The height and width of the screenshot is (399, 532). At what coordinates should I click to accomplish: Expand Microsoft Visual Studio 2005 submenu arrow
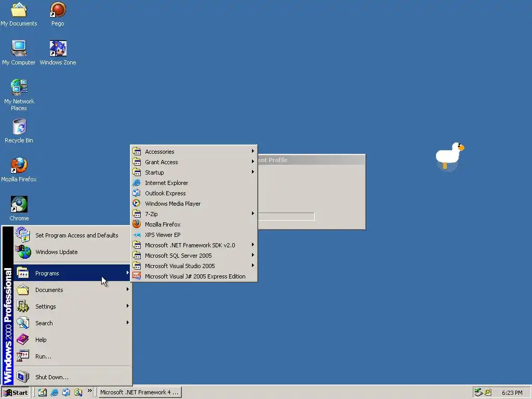click(x=253, y=265)
